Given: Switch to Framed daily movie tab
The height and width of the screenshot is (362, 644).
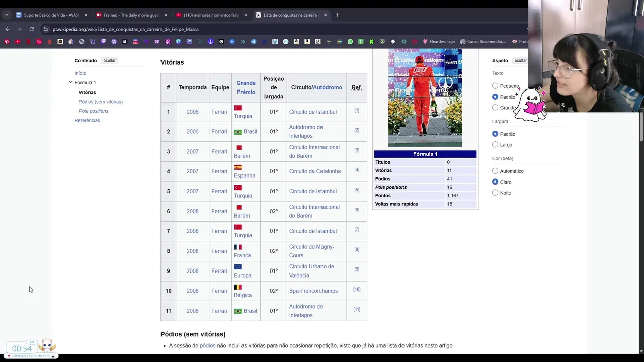Looking at the screenshot, I should (131, 15).
